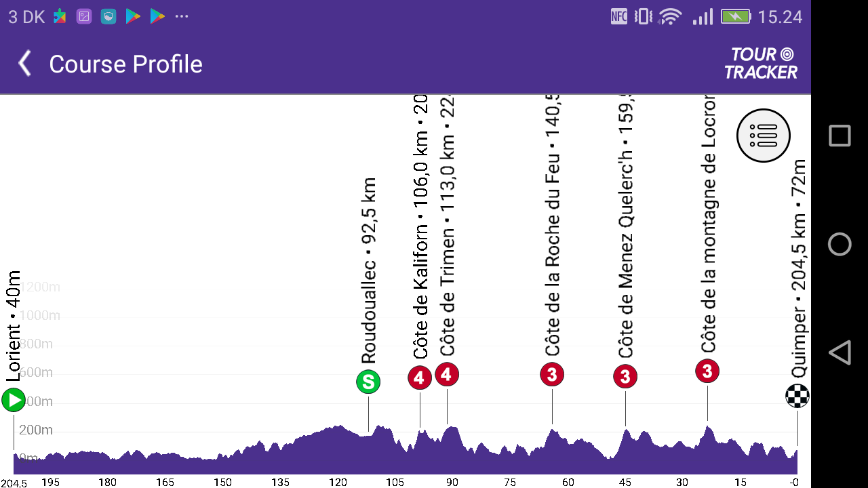
Task: Open the stage details list icon
Action: [x=763, y=136]
